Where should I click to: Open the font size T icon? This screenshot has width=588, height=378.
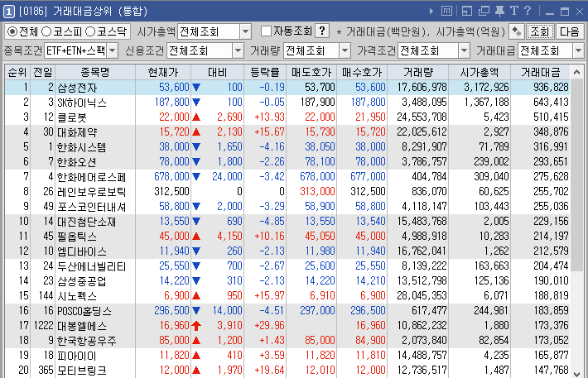click(x=513, y=11)
